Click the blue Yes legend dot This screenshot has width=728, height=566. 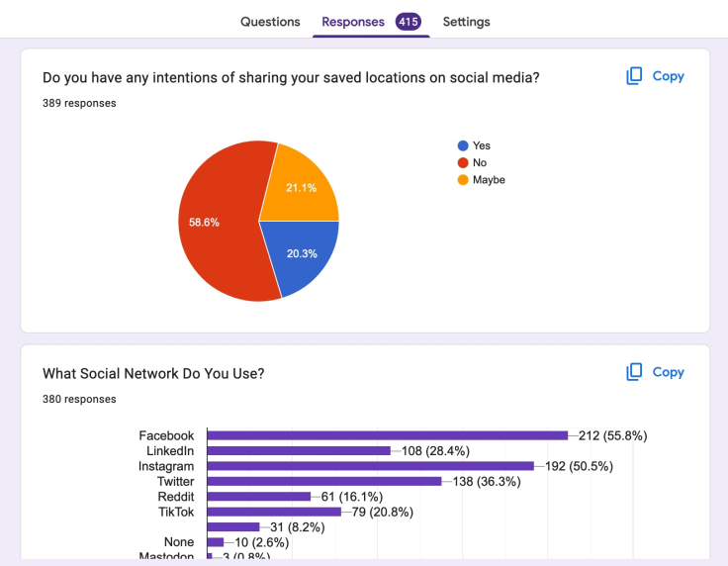coord(463,145)
